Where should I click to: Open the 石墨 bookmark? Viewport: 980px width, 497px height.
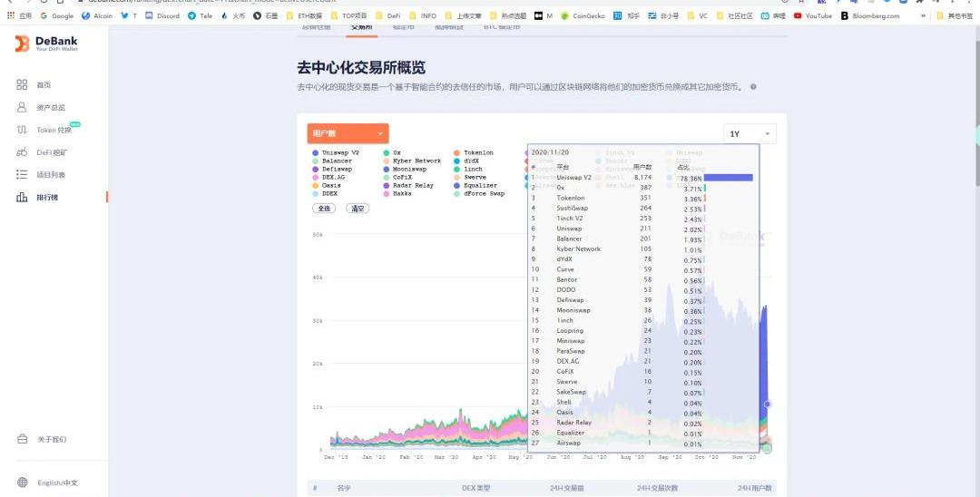coord(265,15)
